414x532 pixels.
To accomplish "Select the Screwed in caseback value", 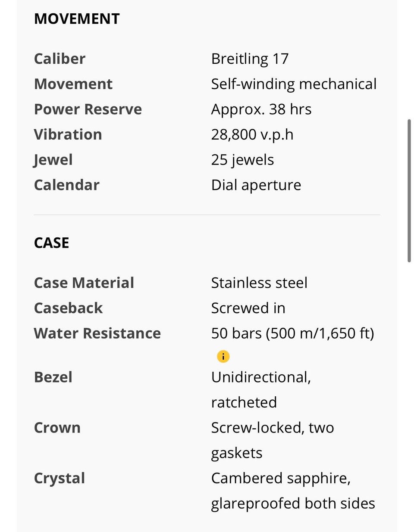I will coord(248,308).
